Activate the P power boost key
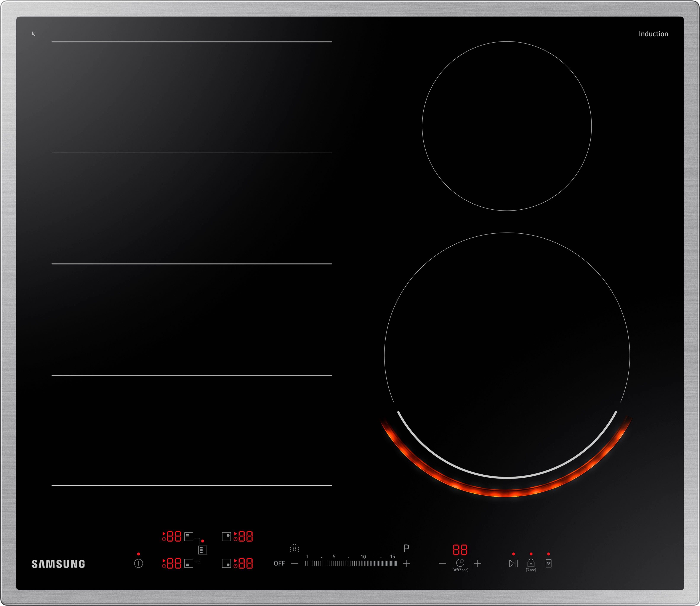The height and width of the screenshot is (606, 700). (407, 548)
